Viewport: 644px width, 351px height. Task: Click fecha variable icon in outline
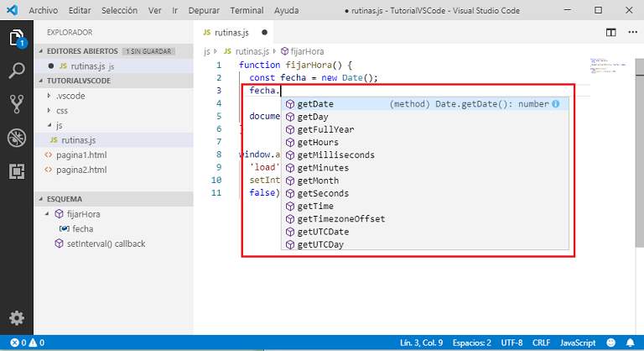click(x=64, y=228)
